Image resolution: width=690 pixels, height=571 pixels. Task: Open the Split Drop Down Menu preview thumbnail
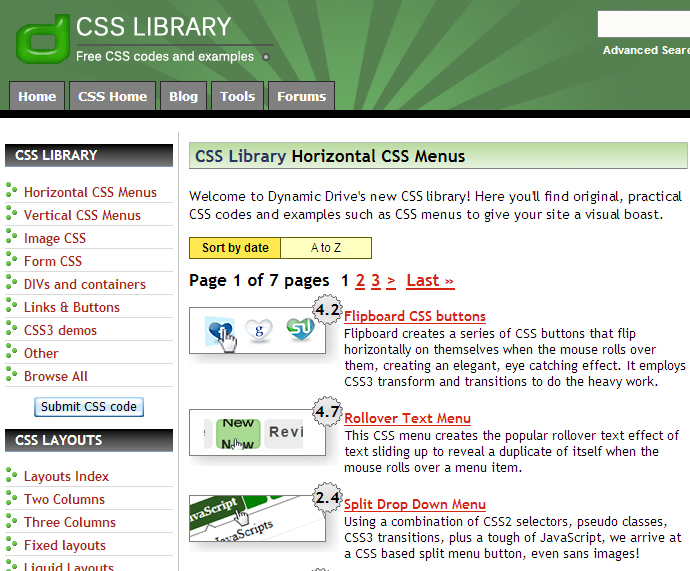click(x=257, y=518)
